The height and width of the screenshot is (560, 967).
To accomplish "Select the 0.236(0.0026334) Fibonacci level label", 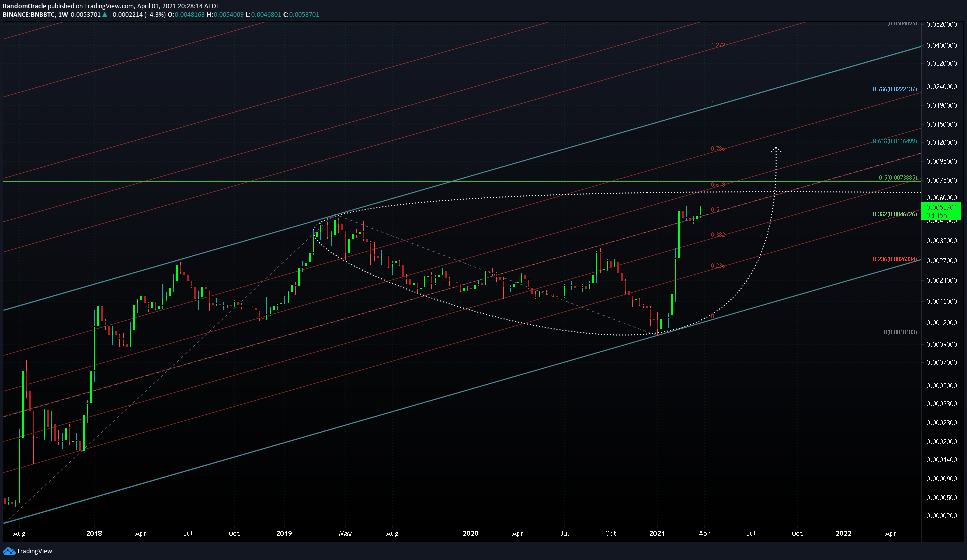I will (895, 259).
